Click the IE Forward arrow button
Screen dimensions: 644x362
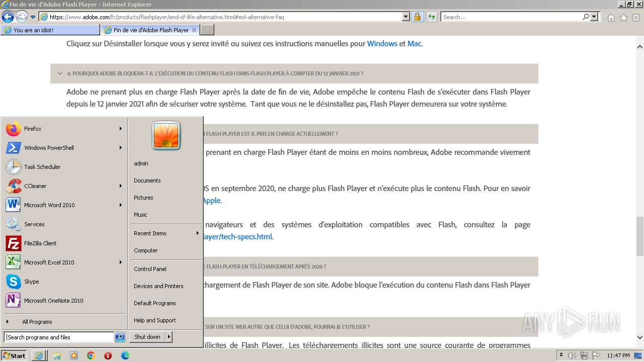pyautogui.click(x=22, y=17)
